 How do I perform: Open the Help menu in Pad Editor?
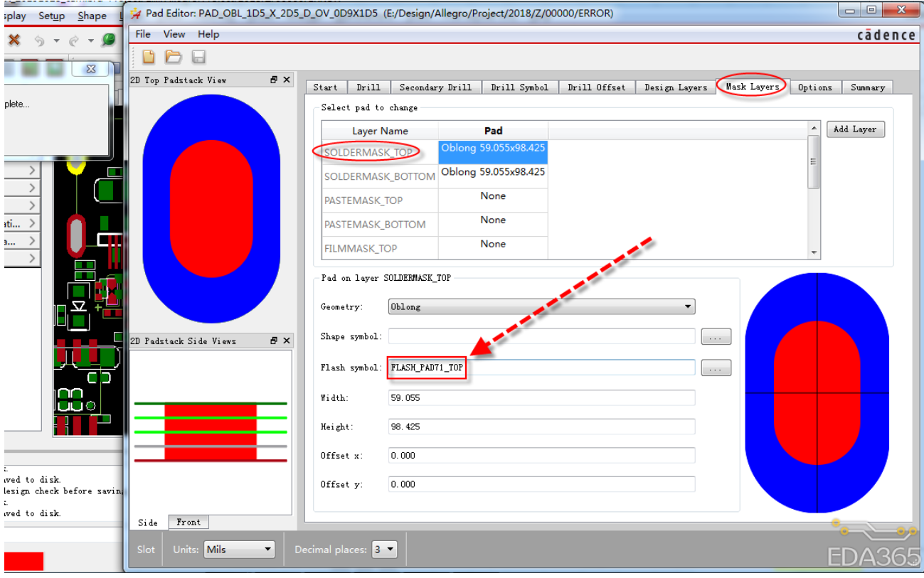click(208, 34)
